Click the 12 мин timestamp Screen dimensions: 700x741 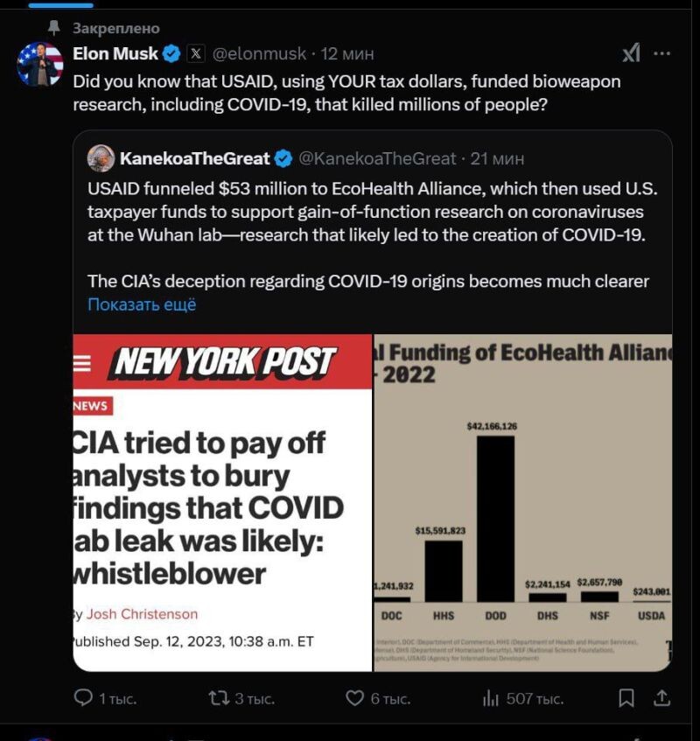[347, 54]
